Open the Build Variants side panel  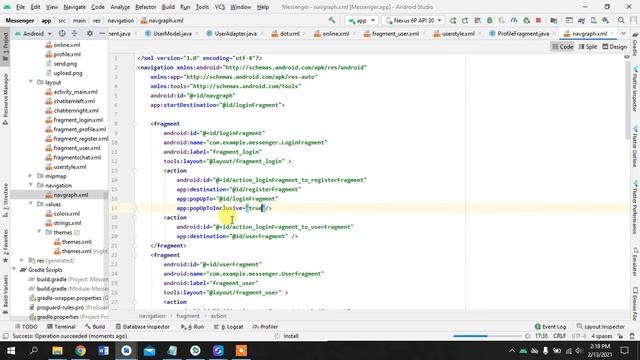click(5, 293)
